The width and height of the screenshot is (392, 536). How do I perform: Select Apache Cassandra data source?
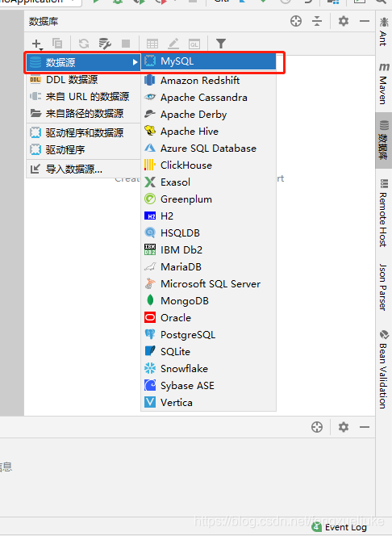[208, 98]
